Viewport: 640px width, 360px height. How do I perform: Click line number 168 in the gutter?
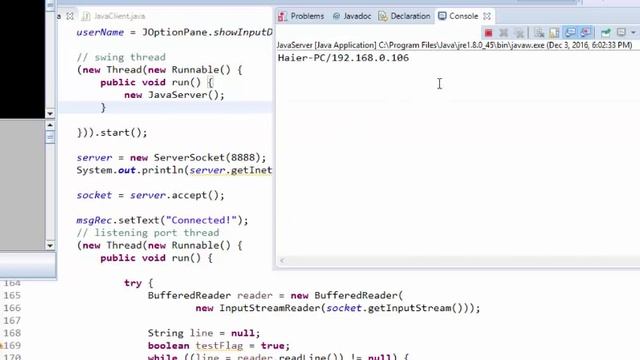coord(12,333)
